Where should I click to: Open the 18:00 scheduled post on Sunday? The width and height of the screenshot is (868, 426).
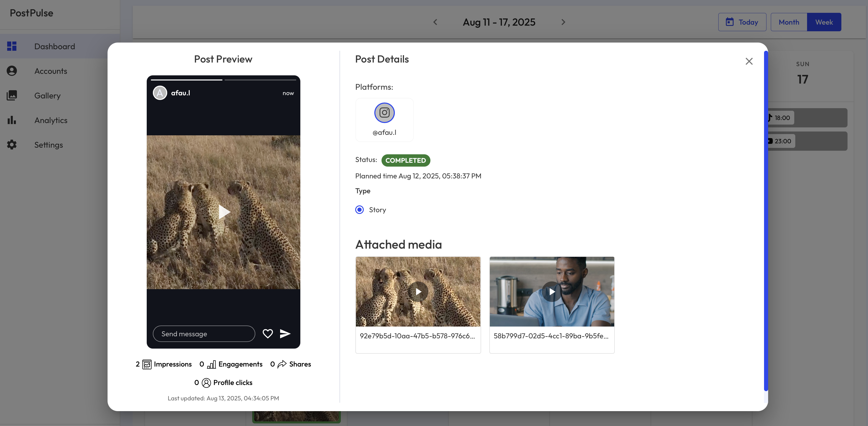tap(807, 118)
